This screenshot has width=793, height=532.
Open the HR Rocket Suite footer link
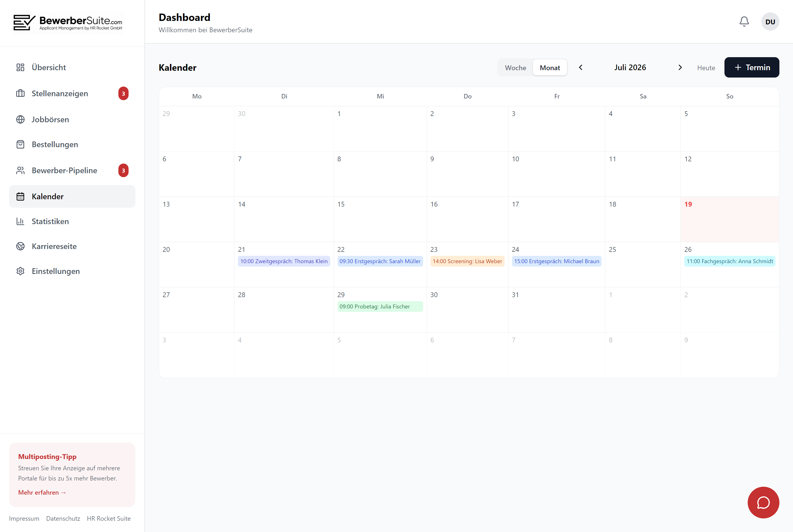point(109,518)
